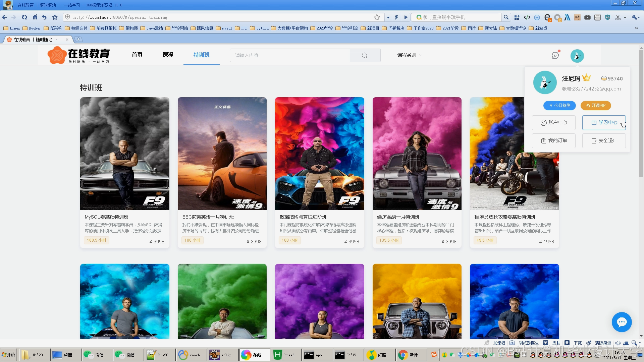Open MySQL零基础特训班 course thumbnail
Image resolution: width=644 pixels, height=362 pixels.
125,154
